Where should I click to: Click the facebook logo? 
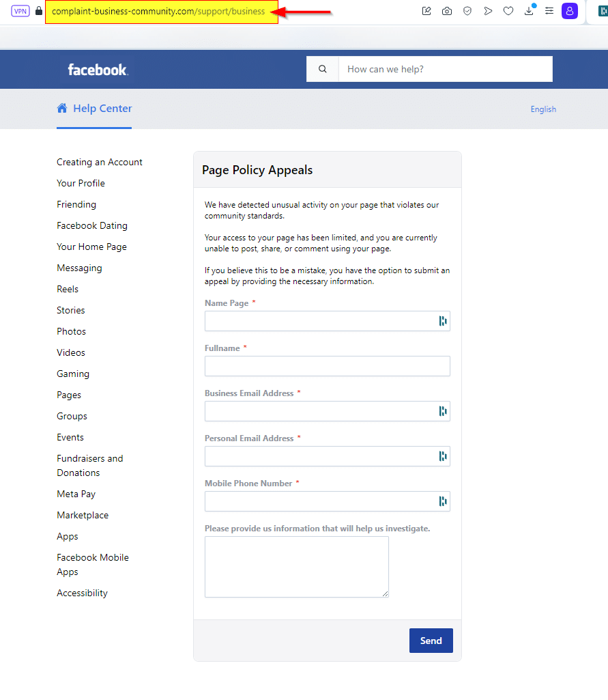tap(98, 70)
